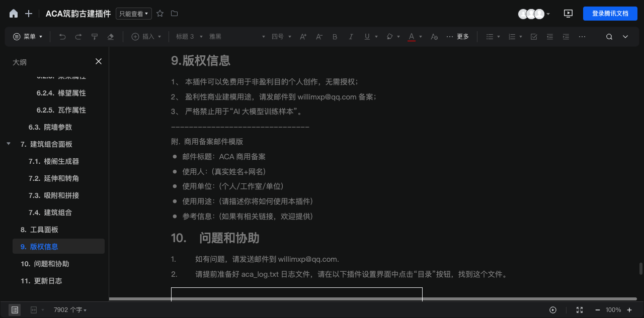The height and width of the screenshot is (318, 644).
Task: Jump to 6.3. 院墙参数 in outline
Action: point(50,127)
